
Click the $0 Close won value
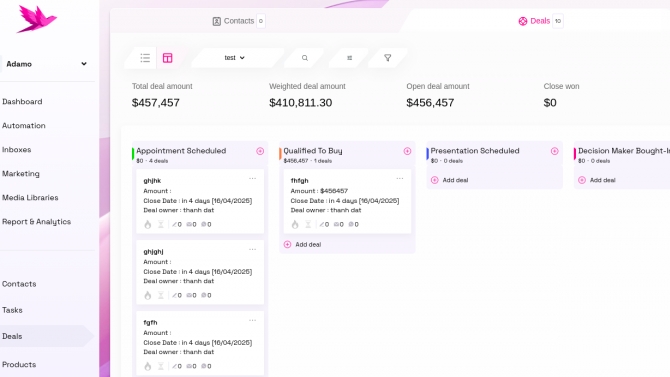click(x=550, y=103)
